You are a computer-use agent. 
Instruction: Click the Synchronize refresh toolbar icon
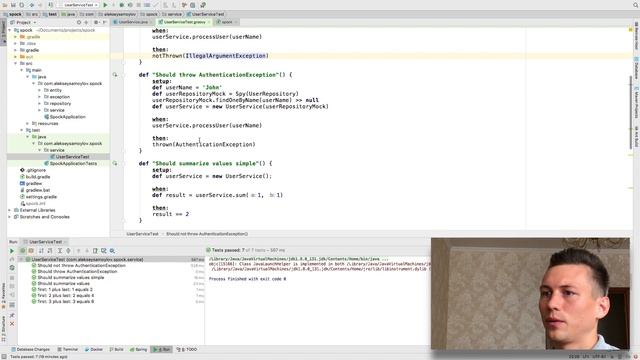click(x=22, y=5)
